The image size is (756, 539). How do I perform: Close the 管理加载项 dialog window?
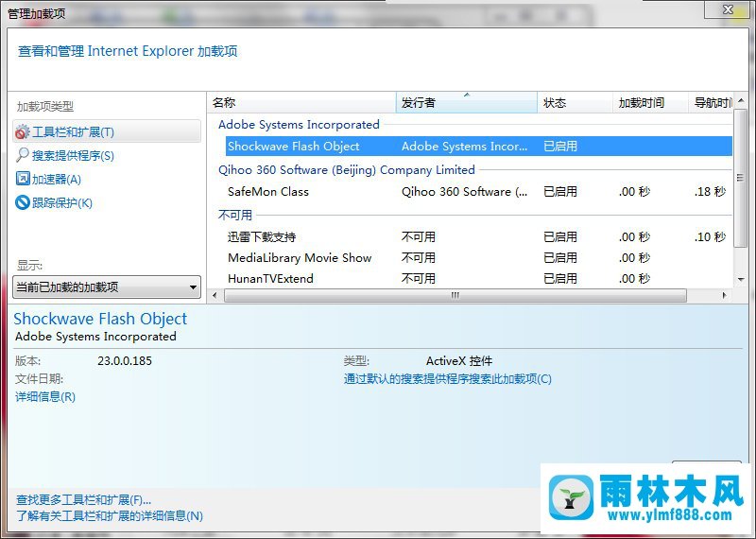pyautogui.click(x=728, y=9)
